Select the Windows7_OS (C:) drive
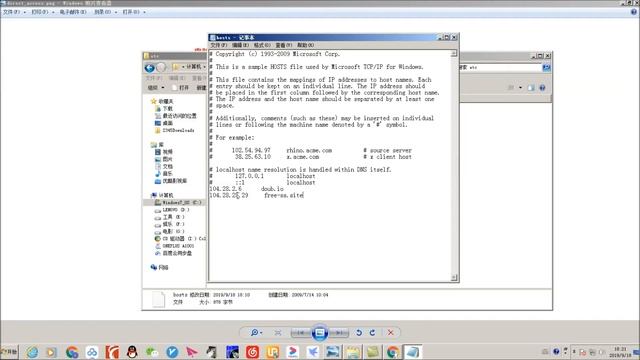The width and height of the screenshot is (640, 360). (178, 202)
